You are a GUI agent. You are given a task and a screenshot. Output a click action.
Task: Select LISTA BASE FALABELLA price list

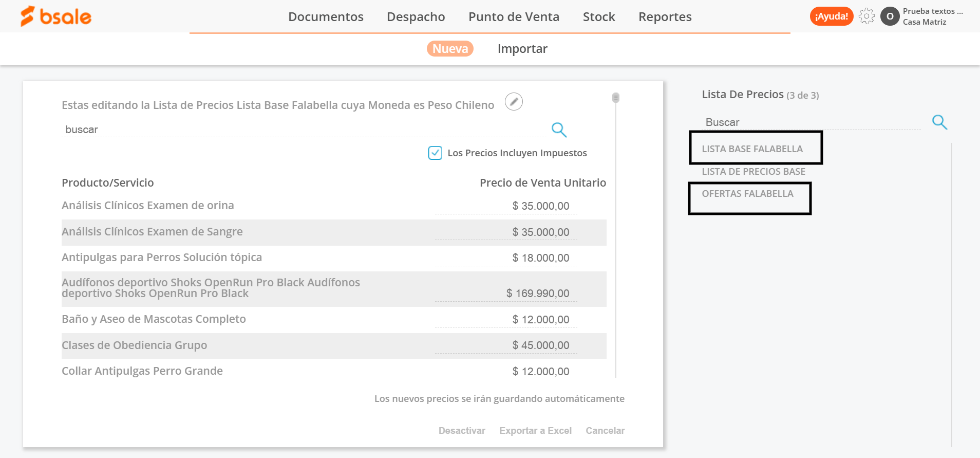[x=752, y=149]
